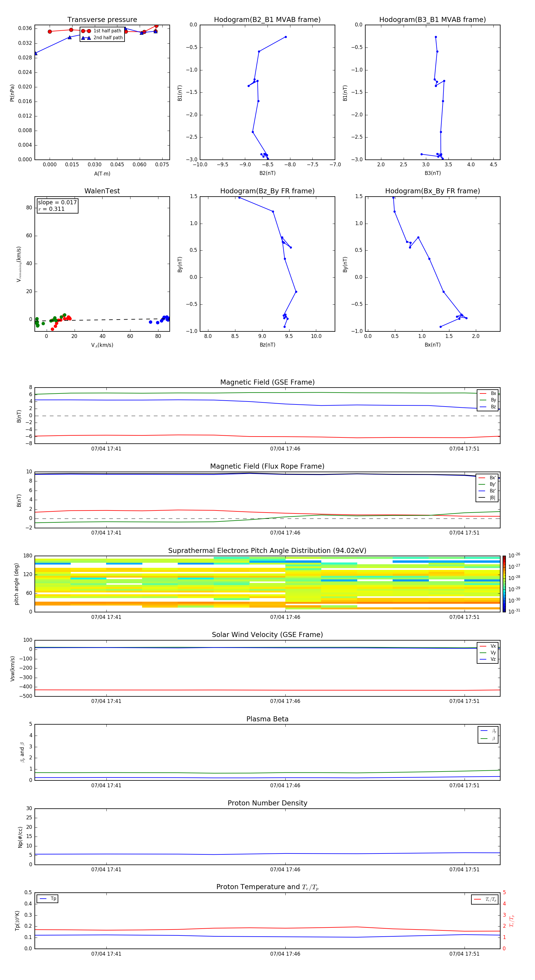Click the "V_remaining(km/s)" y-axis label
The height and width of the screenshot is (980, 535).
pos(19,264)
